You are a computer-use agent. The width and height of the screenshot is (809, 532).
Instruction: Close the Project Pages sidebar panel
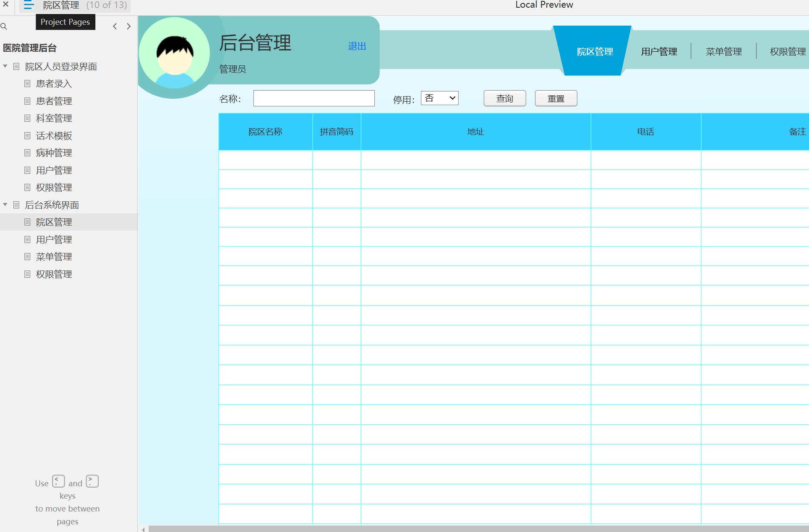pos(6,4)
